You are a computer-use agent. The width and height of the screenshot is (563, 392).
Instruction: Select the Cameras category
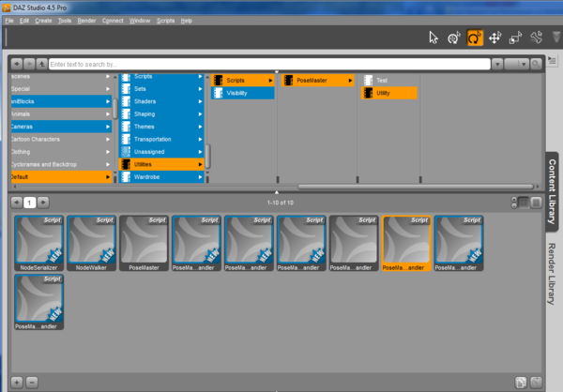point(61,127)
